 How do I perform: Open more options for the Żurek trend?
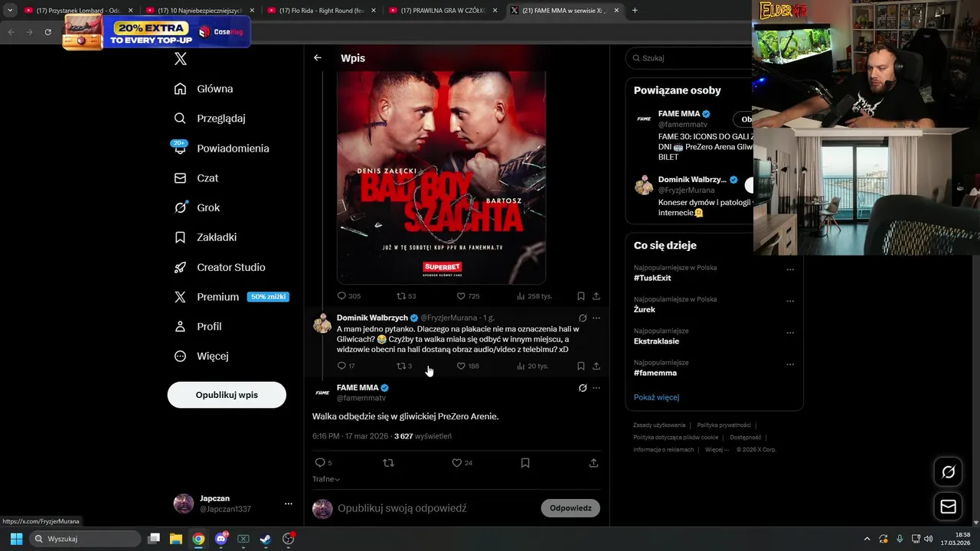click(790, 302)
